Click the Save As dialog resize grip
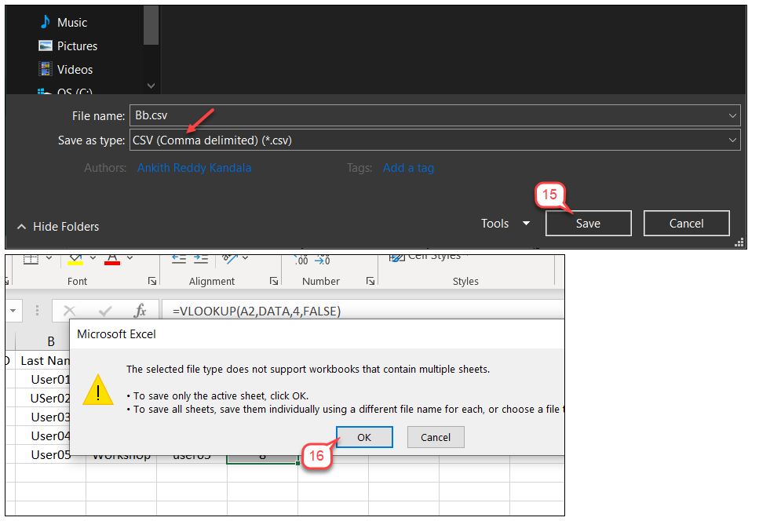This screenshot has height=532, width=759. point(739,243)
